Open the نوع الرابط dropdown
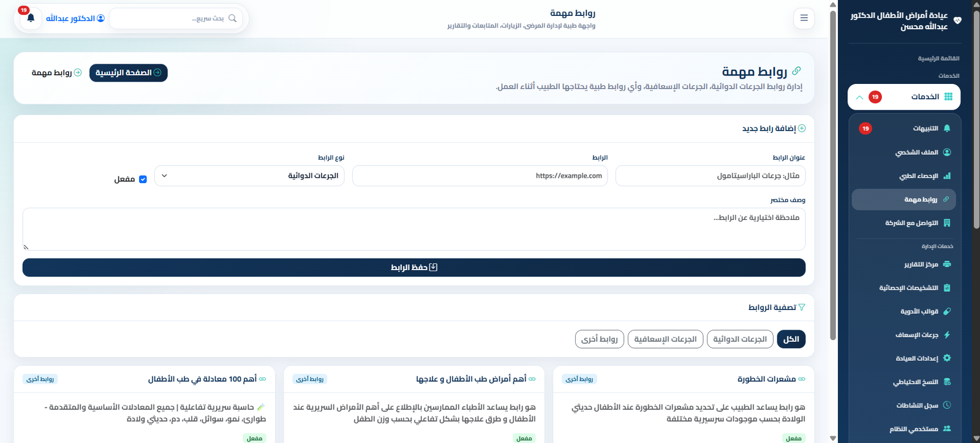The width and height of the screenshot is (980, 443). [x=249, y=176]
